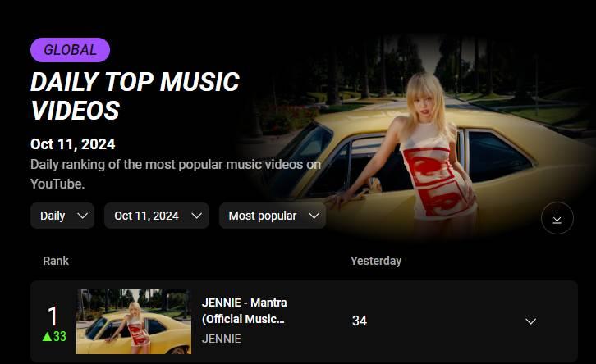Click the Rank column header

click(x=56, y=261)
